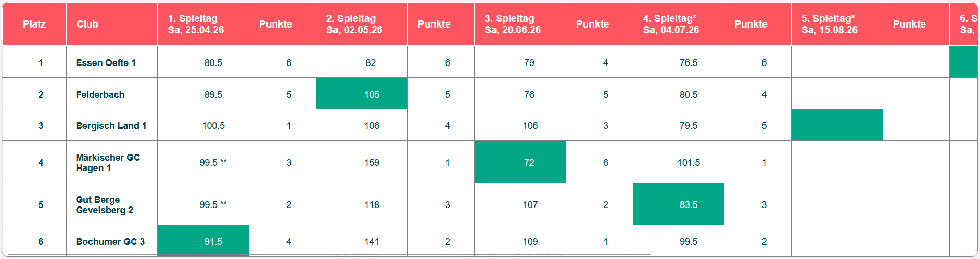
Task: Click the score 159 in 2. Spieltag column
Action: 372,163
